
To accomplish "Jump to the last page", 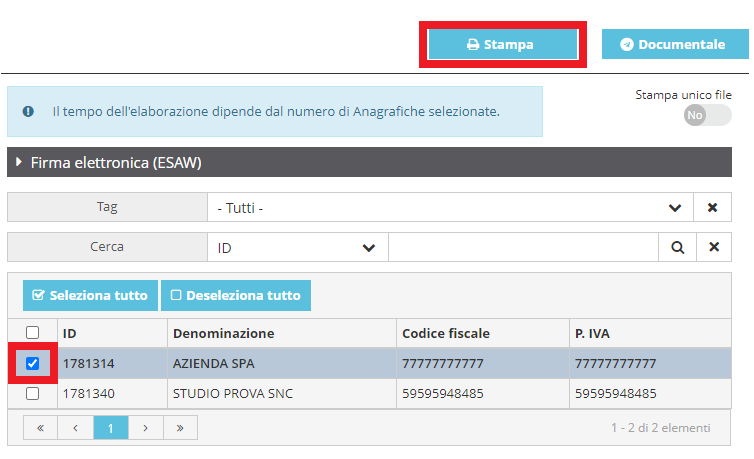I will pos(180,428).
